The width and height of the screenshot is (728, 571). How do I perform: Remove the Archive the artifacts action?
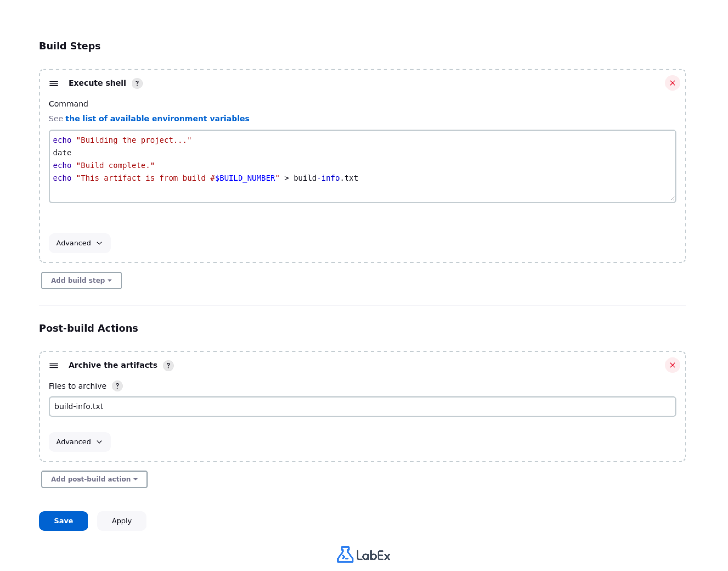click(673, 365)
